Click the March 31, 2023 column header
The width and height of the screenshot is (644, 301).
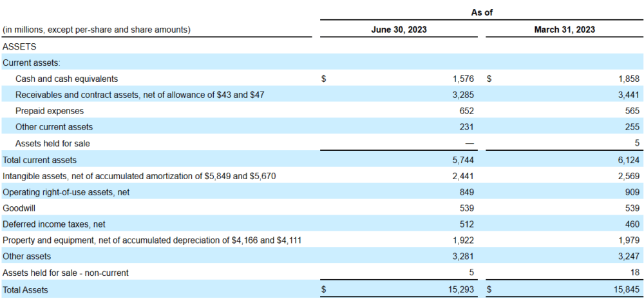[564, 30]
